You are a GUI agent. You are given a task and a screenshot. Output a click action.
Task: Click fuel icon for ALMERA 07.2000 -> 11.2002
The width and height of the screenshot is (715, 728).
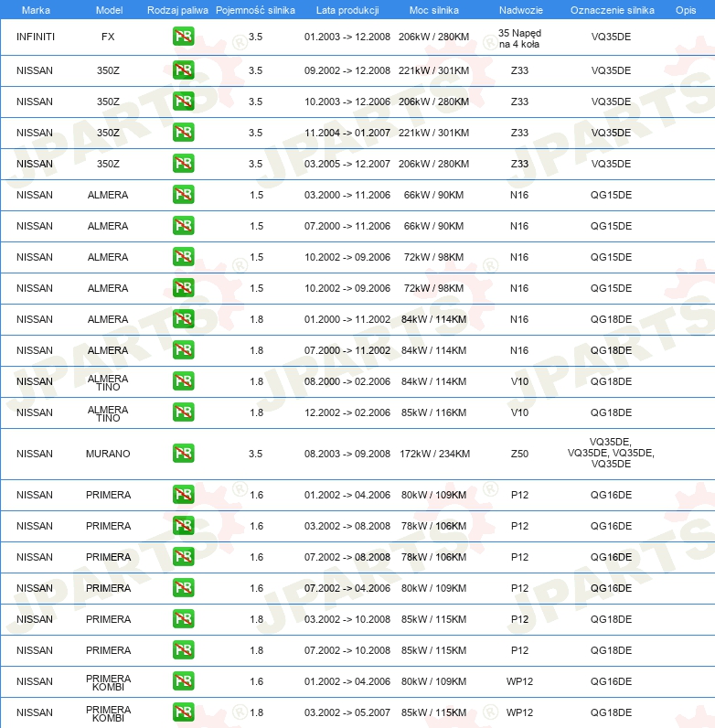click(x=184, y=350)
